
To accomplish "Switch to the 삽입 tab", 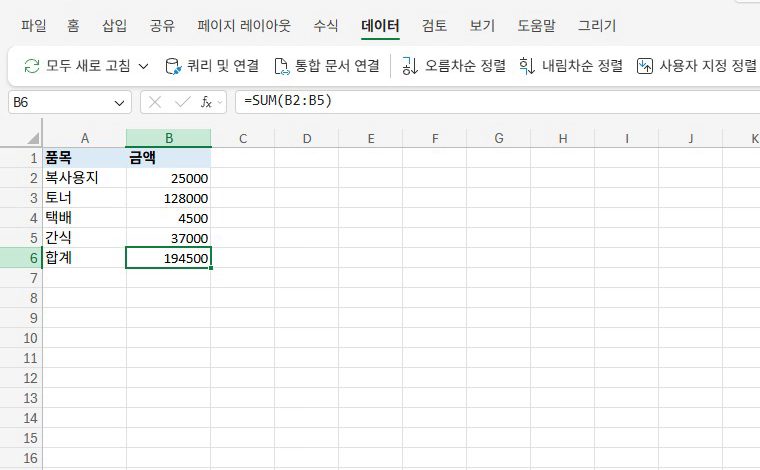I will [x=114, y=25].
